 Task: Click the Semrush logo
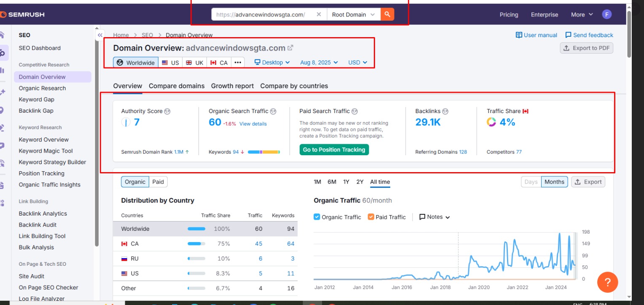pos(22,15)
